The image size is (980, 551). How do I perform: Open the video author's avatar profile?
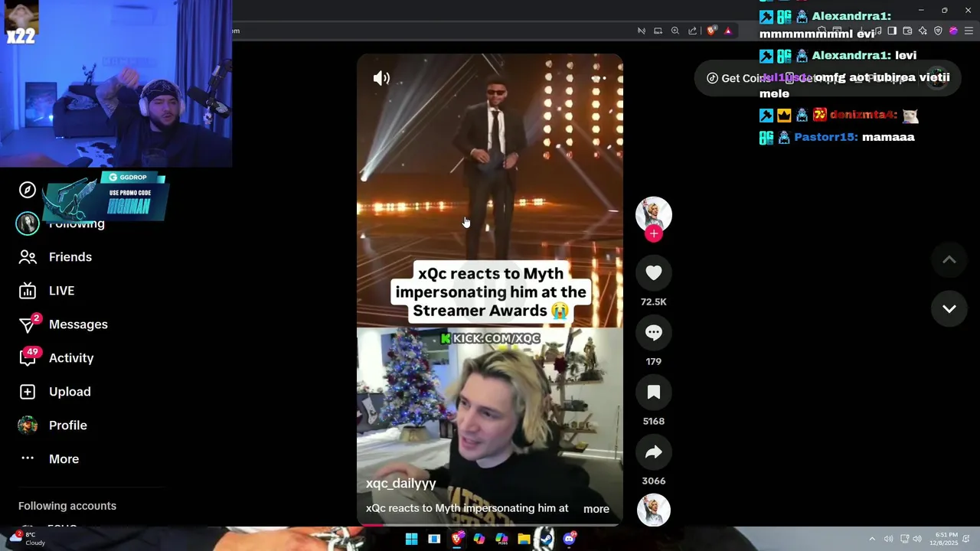(x=653, y=215)
